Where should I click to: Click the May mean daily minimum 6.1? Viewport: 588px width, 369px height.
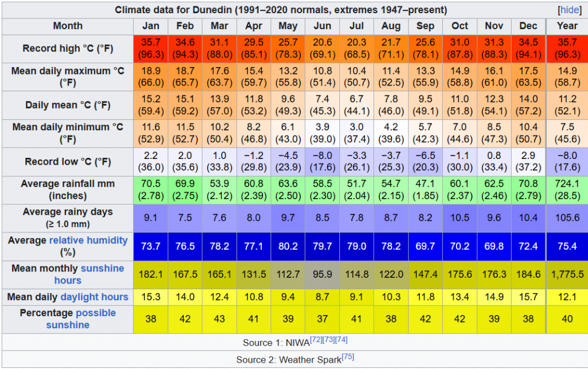point(288,133)
